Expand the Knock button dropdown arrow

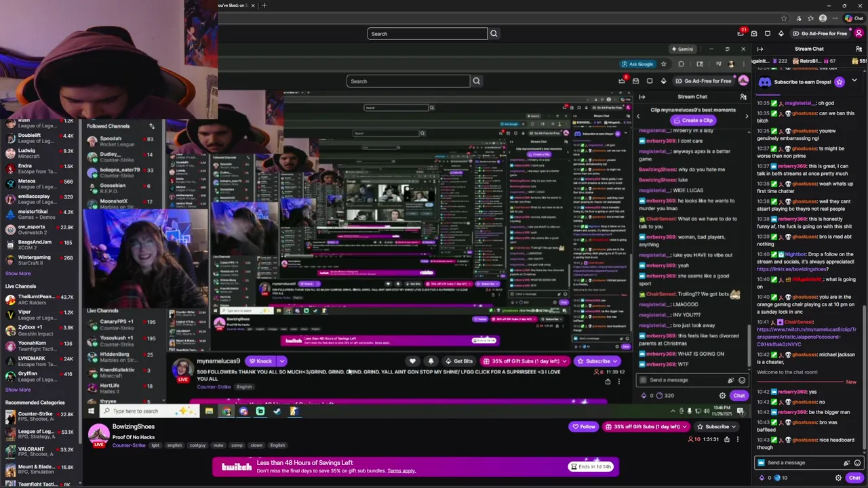(282, 361)
